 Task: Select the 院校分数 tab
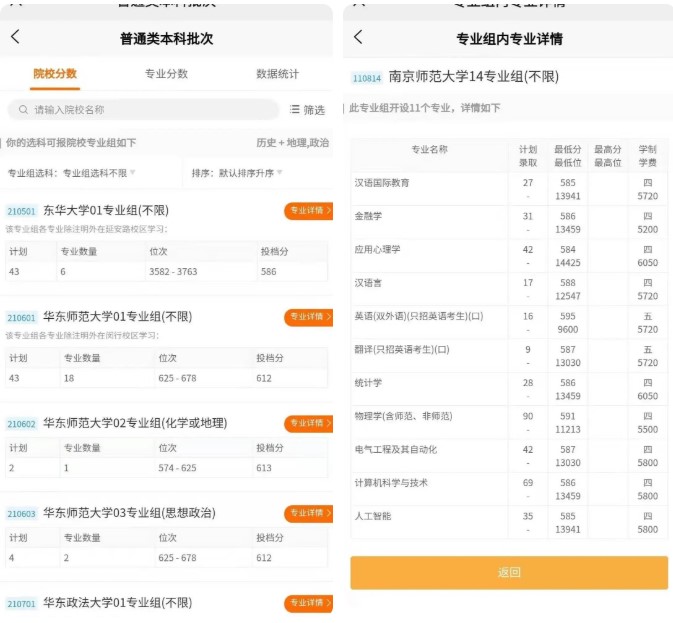(x=55, y=74)
